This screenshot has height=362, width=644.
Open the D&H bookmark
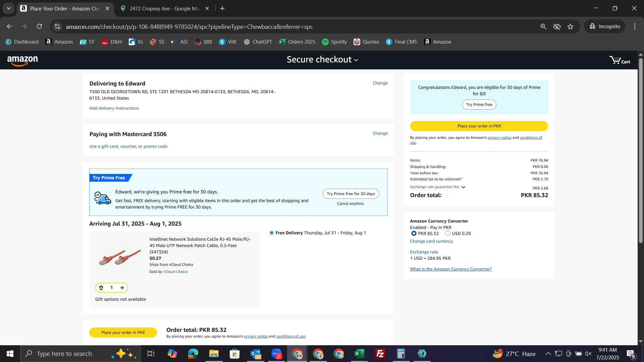pos(112,42)
